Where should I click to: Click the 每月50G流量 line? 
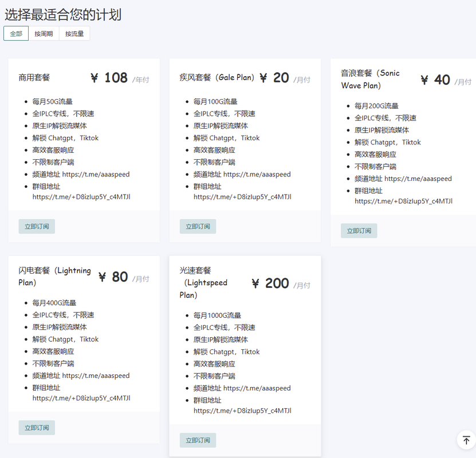pos(53,101)
